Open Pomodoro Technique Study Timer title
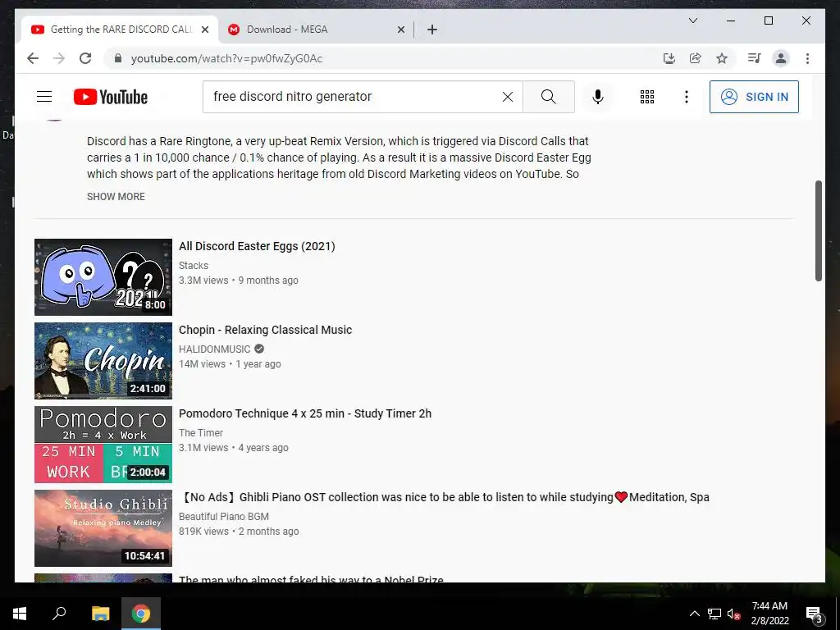 (x=305, y=413)
